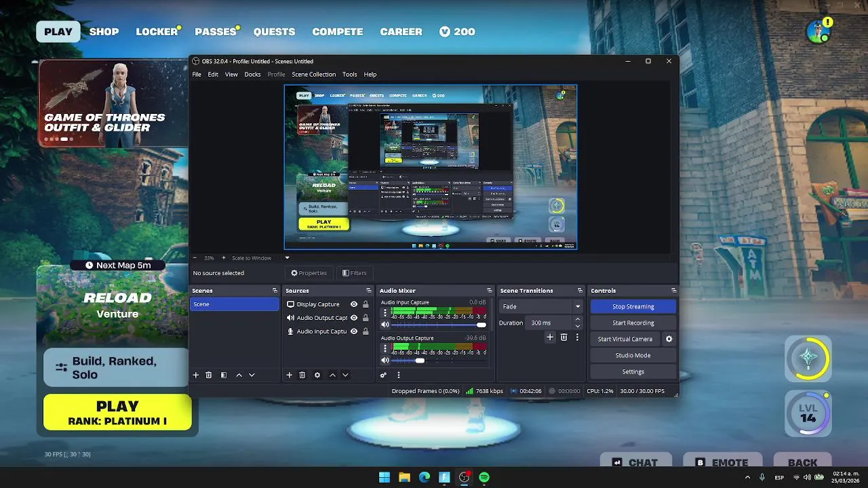
Task: Open Audio Input Capture mixer options dots
Action: [385, 313]
